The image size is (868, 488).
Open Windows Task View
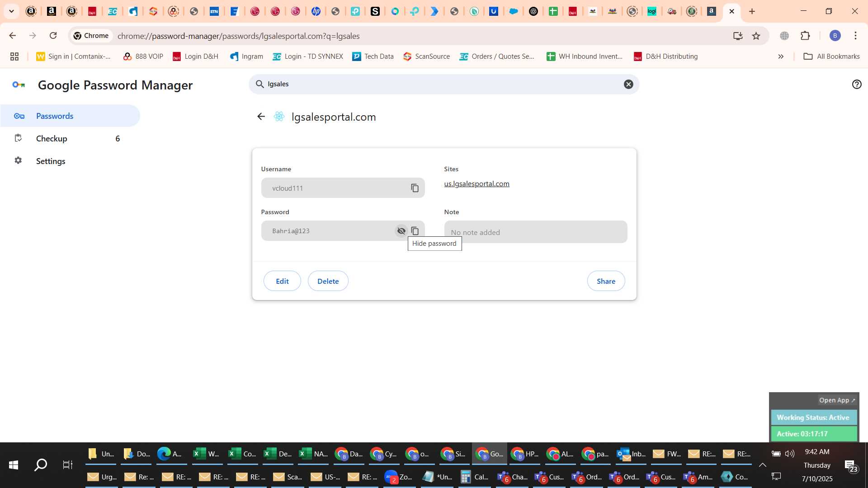pos(67,465)
